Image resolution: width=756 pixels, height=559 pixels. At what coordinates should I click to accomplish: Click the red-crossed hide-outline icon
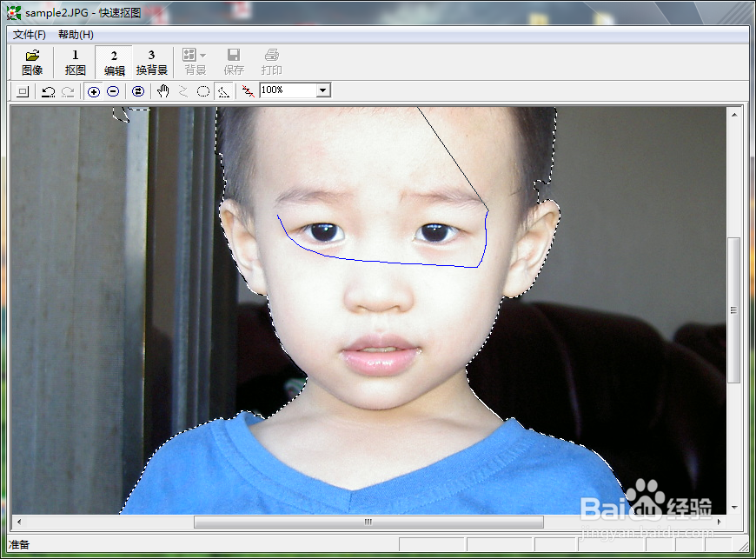pyautogui.click(x=249, y=91)
